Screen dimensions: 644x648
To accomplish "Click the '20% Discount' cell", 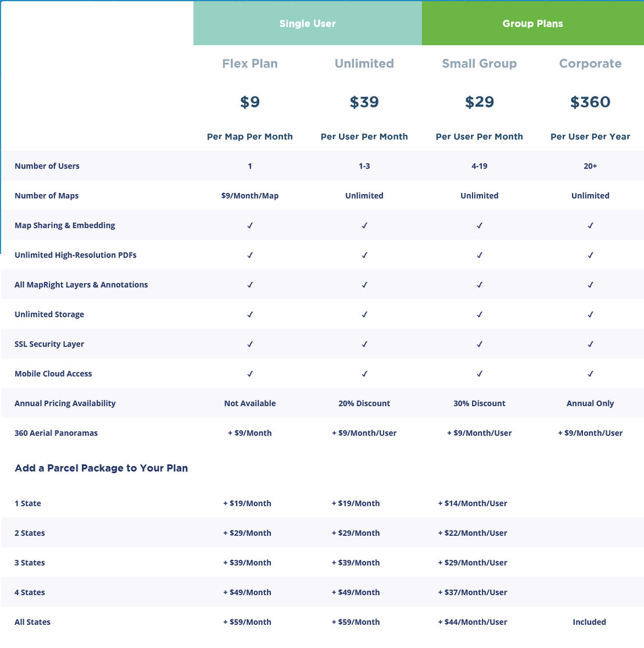I will point(364,403).
